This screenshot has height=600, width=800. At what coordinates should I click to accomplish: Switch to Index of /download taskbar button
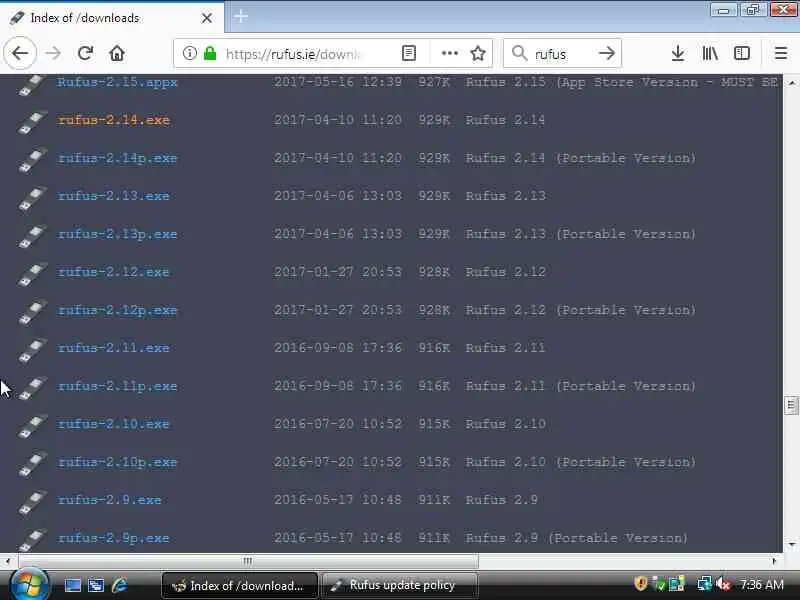pos(240,585)
